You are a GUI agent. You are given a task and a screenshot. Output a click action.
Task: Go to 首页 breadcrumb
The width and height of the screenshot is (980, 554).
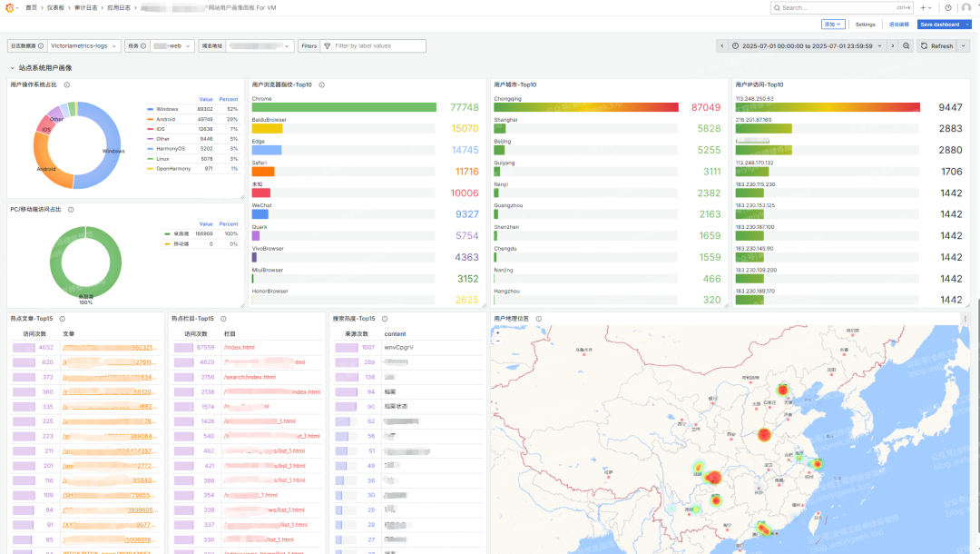pyautogui.click(x=31, y=7)
